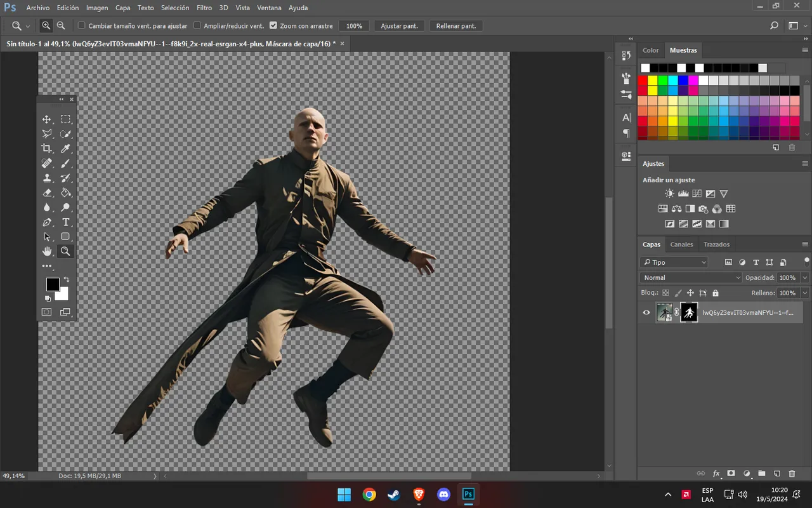Screen dimensions: 812x508
Task: Toggle lock all padlock icon
Action: click(x=716, y=293)
